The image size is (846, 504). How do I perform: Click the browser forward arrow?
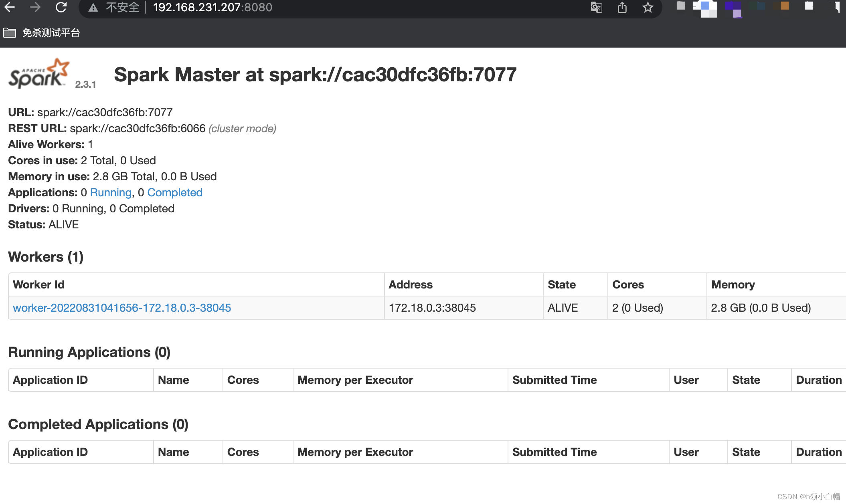coord(35,7)
